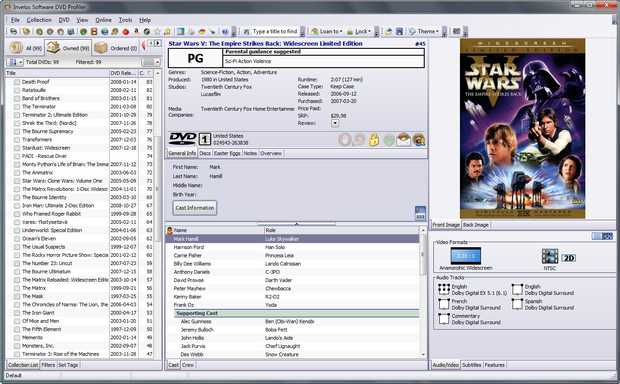
Task: Tick the checkbox next to Transformers
Action: click(17, 140)
